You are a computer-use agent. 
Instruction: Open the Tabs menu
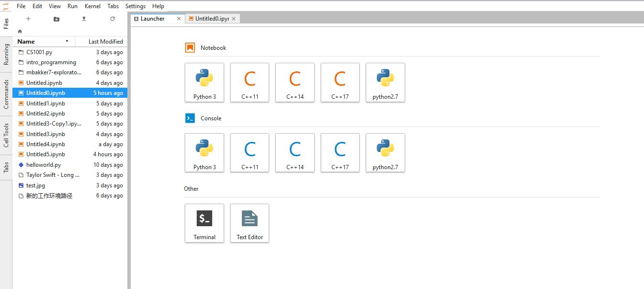point(113,6)
